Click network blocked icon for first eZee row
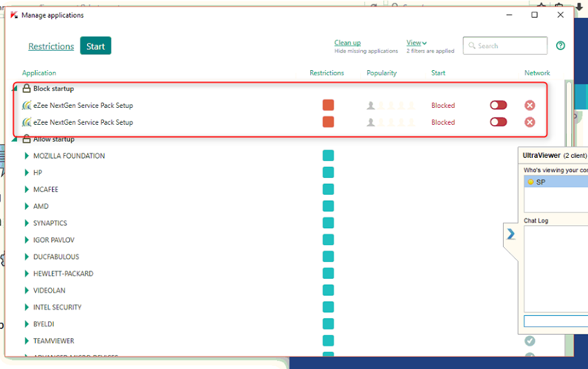Screen dimensions: 588x369 click(530, 105)
